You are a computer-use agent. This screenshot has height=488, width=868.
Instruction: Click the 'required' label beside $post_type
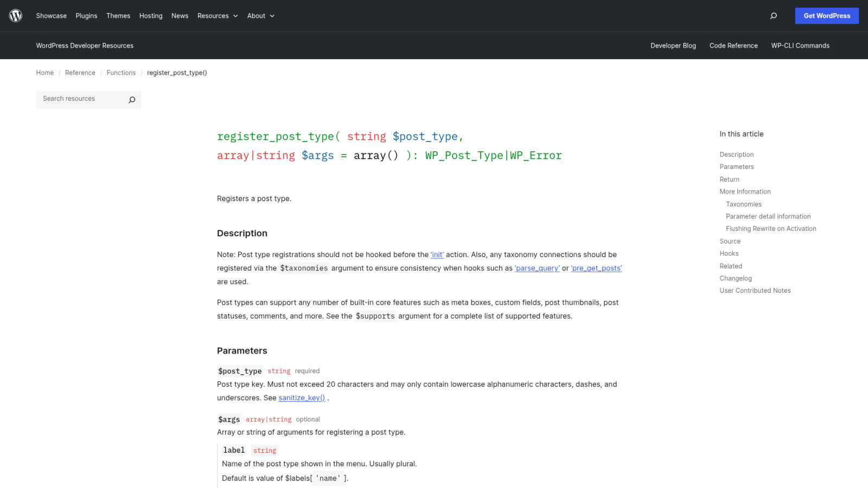click(307, 371)
